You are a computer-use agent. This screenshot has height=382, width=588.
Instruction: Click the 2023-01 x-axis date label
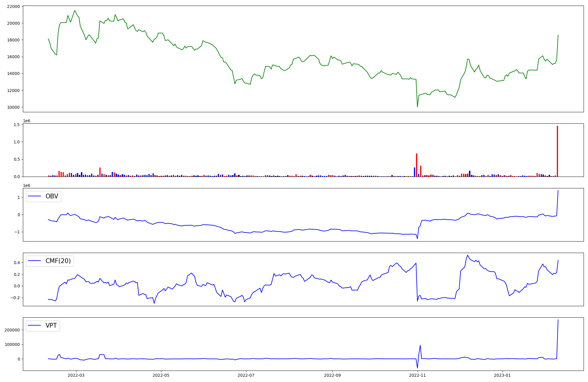502,375
